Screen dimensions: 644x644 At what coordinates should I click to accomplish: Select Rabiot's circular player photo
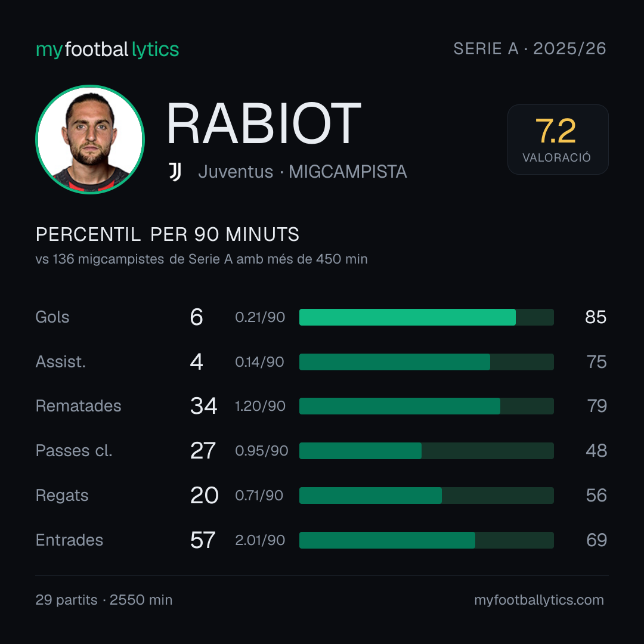(90, 140)
